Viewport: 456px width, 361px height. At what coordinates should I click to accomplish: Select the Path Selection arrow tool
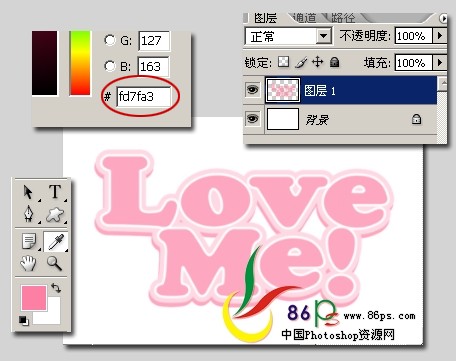[x=28, y=192]
